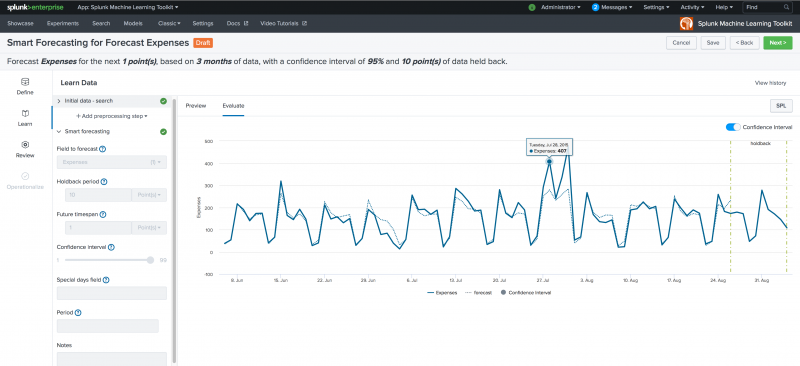Viewport: 800px width, 366px height.
Task: Open the Define step icon
Action: pyautogui.click(x=25, y=82)
